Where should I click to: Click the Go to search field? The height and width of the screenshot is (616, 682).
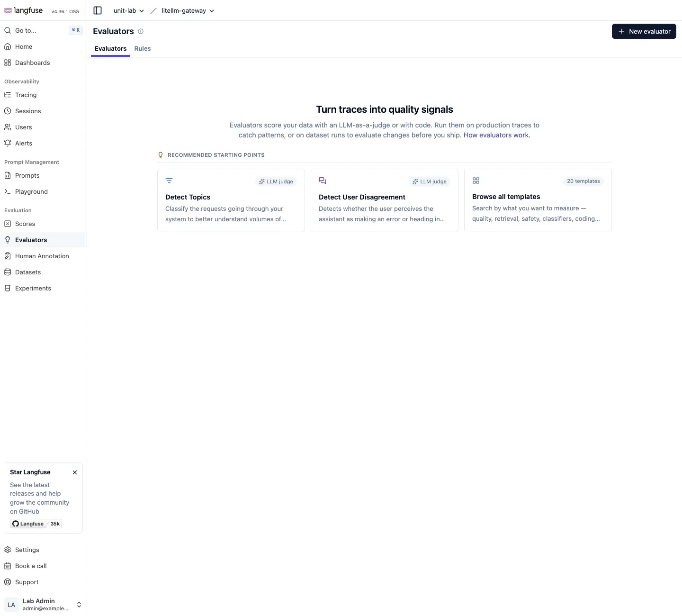43,30
